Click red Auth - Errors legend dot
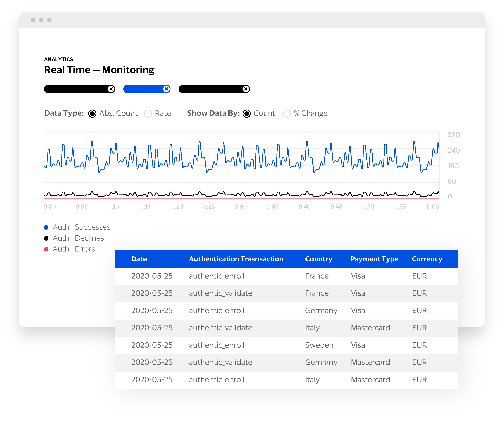This screenshot has height=426, width=504. tap(46, 249)
